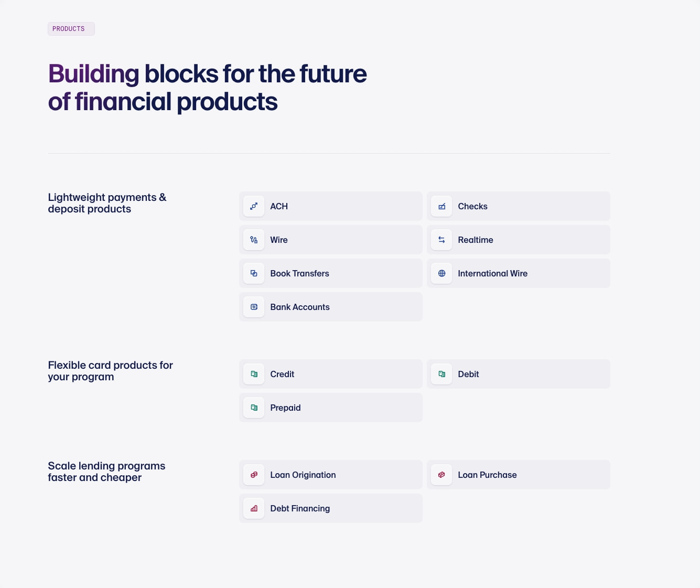Click the Checks icon tile
700x588 pixels.
(x=441, y=206)
